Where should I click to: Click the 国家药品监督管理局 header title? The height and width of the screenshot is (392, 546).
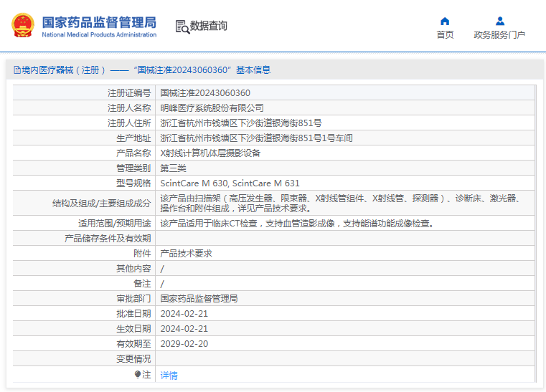click(99, 22)
